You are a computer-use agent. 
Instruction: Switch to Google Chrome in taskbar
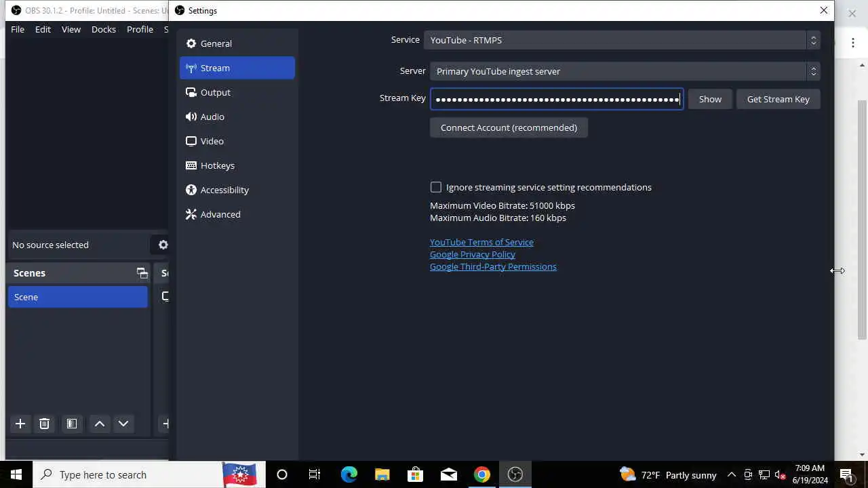point(481,474)
